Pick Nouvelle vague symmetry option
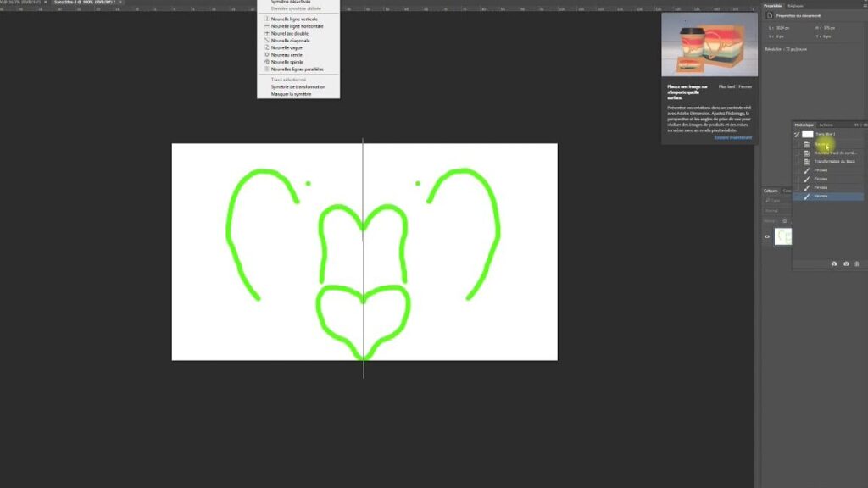Screen dimensions: 868x488 (298, 47)
